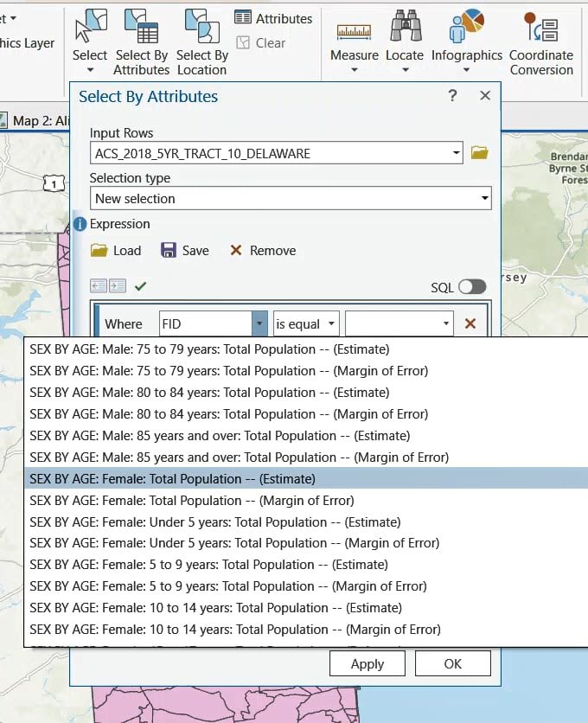Click the OK button
This screenshot has height=723, width=588.
point(453,663)
